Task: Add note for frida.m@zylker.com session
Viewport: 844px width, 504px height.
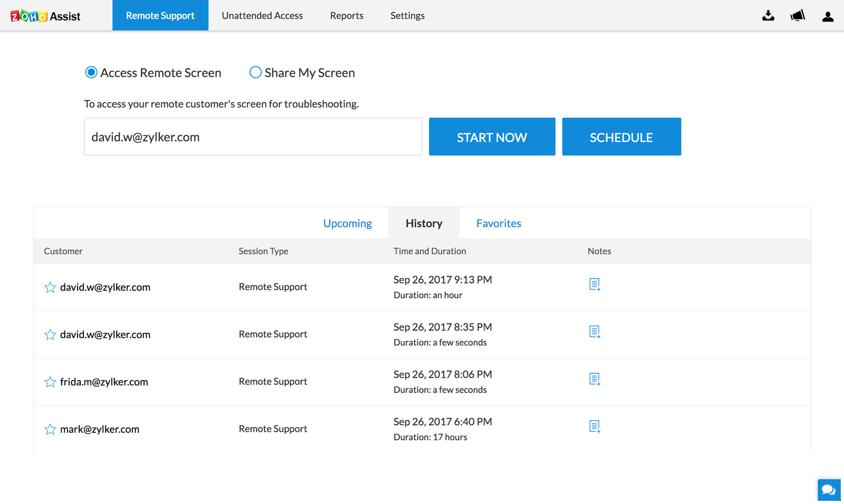Action: click(x=594, y=380)
